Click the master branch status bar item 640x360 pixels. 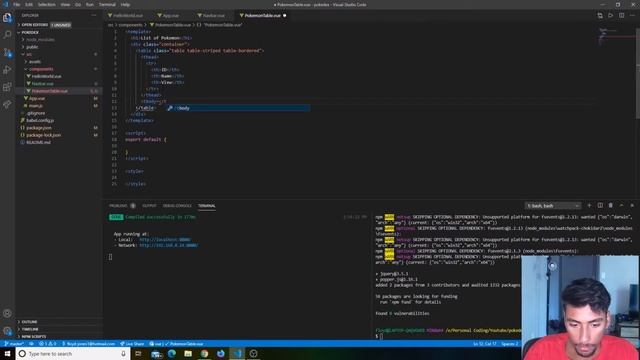click(x=14, y=344)
